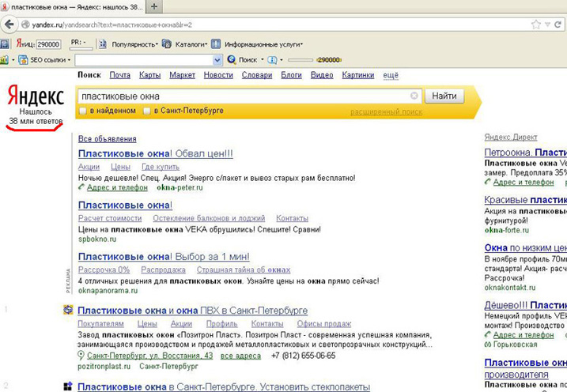
Task: Click Yandex favicon on the browser tab
Action: (x=5, y=6)
